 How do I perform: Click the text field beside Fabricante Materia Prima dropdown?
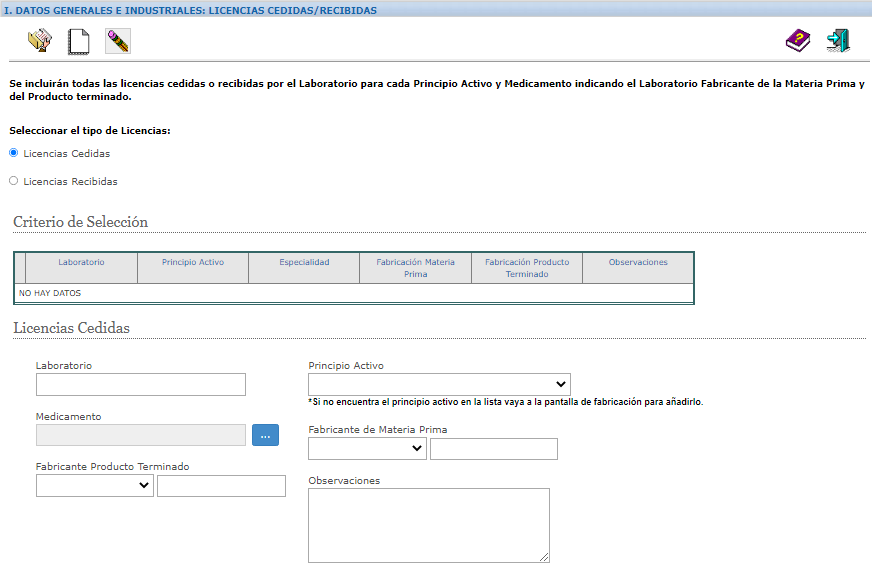(494, 449)
